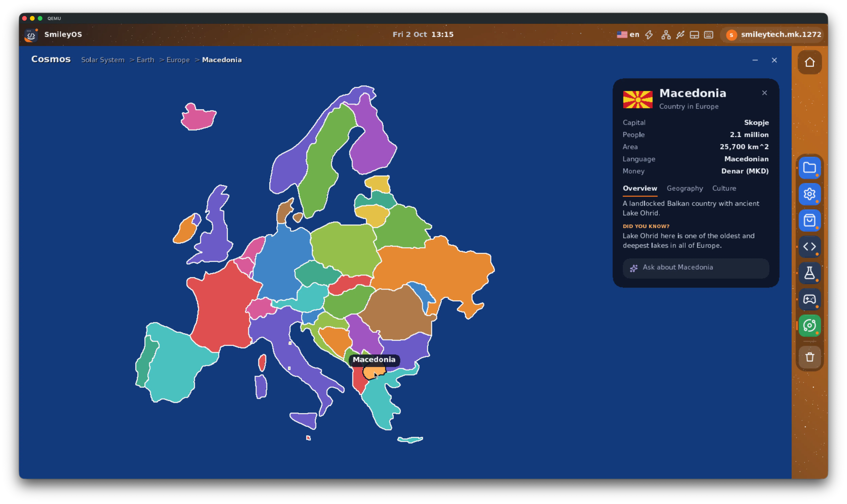Click the power lightning bolt tray icon
The height and width of the screenshot is (504, 847).
click(649, 35)
